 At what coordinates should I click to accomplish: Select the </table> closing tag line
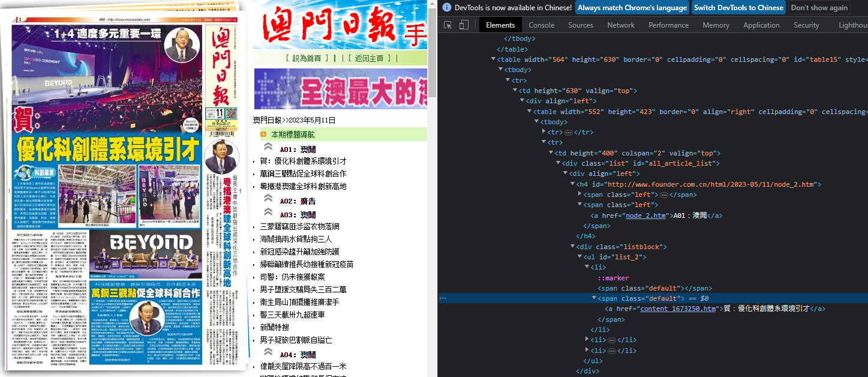pyautogui.click(x=511, y=49)
